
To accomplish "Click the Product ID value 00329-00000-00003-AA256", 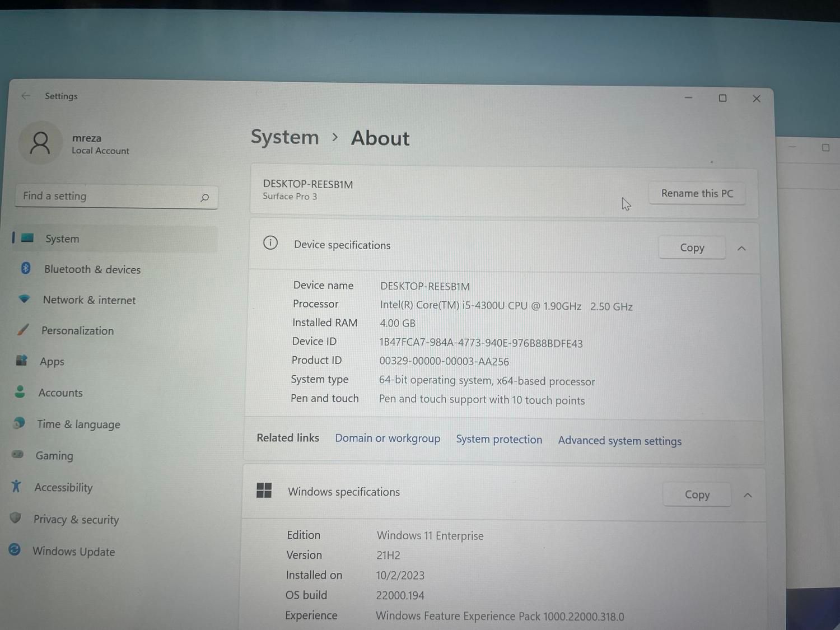I will pyautogui.click(x=444, y=361).
